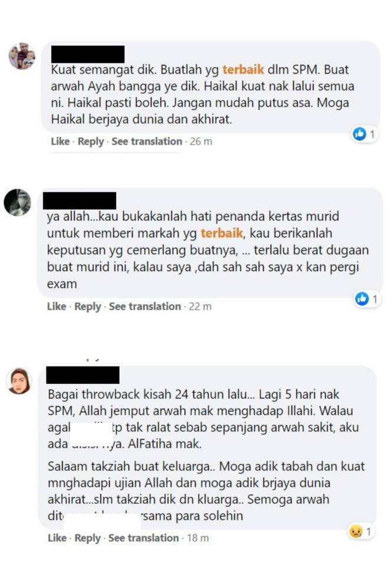Image resolution: width=392 pixels, height=588 pixels.
Task: Open the 26 m comment timestamp
Action: point(201,141)
